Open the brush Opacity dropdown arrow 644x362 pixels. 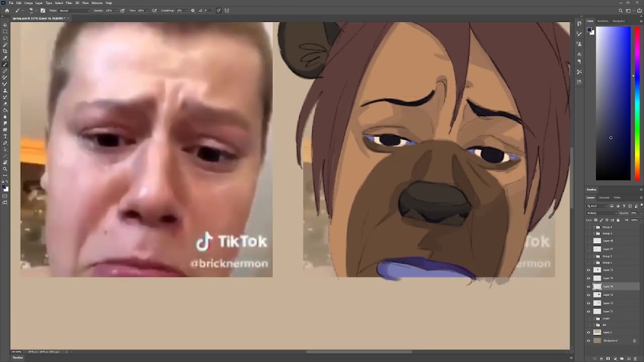116,11
